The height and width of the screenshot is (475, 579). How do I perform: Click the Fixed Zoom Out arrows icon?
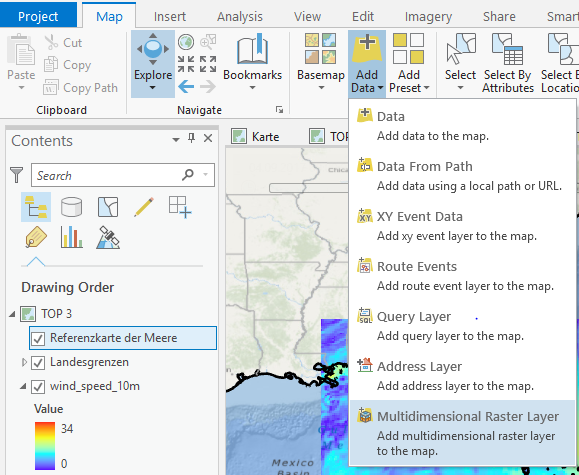(208, 64)
